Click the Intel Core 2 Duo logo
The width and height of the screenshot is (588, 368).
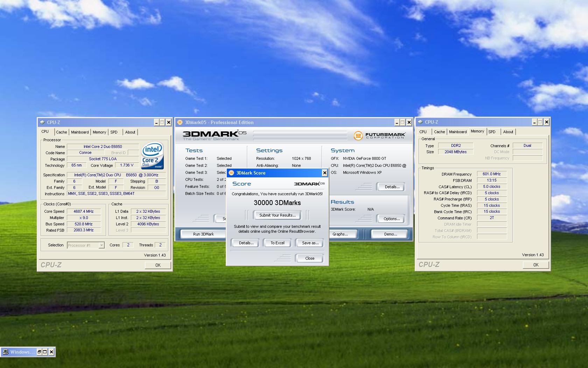[x=152, y=155]
